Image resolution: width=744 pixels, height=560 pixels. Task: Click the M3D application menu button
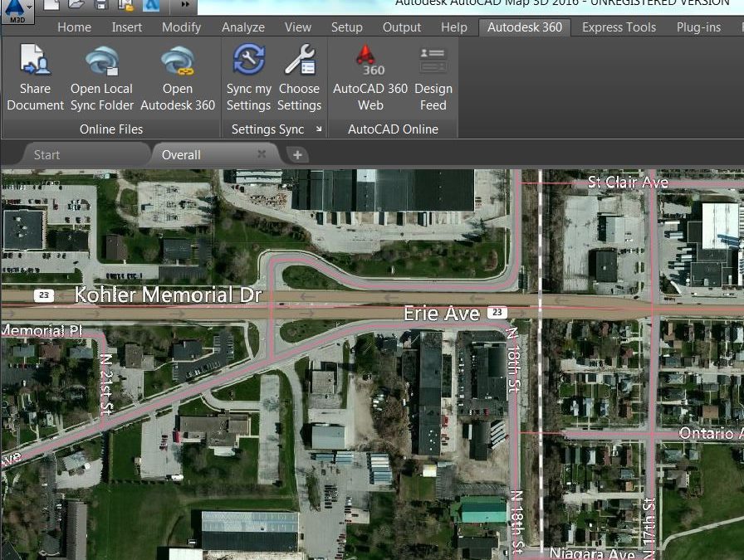click(x=17, y=12)
